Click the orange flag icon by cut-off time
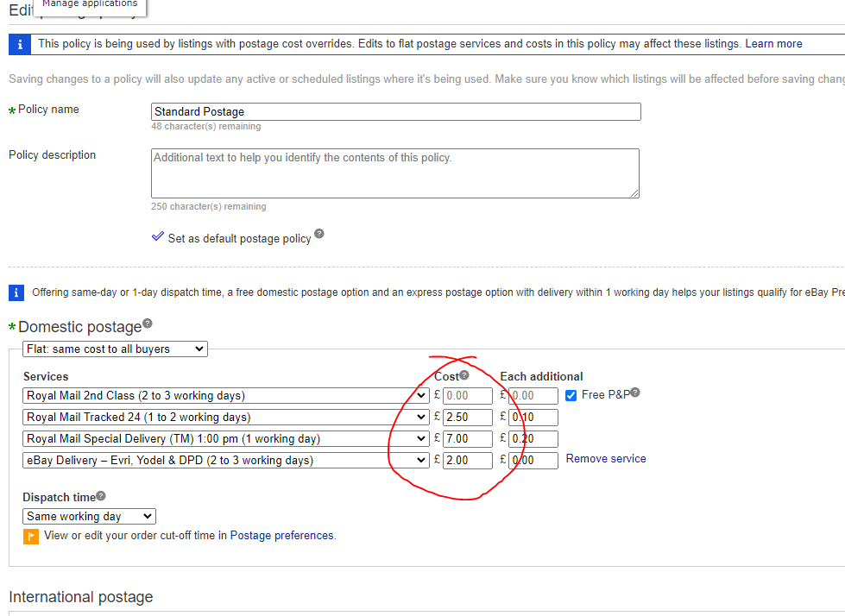 coord(31,537)
